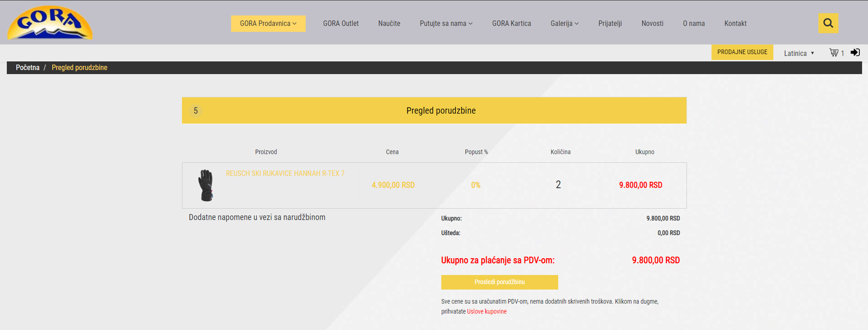
Task: Open the Kontakt page
Action: click(735, 24)
